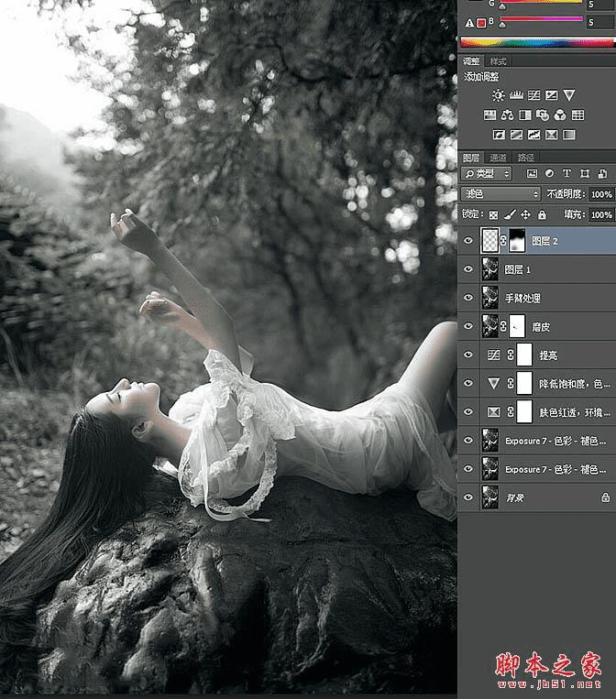Hide the 肤色红透 layer
This screenshot has width=616, height=699.
[x=468, y=412]
